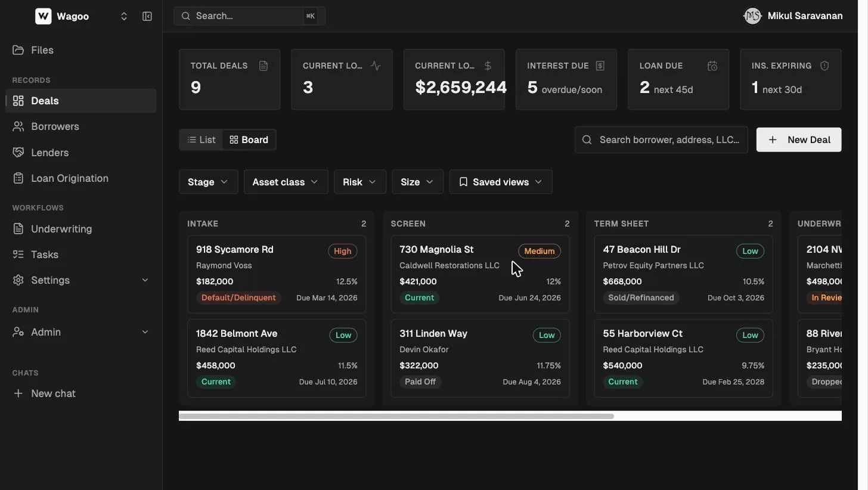The height and width of the screenshot is (490, 868).
Task: Click the board horizontal scrollbar thumb
Action: (x=396, y=416)
